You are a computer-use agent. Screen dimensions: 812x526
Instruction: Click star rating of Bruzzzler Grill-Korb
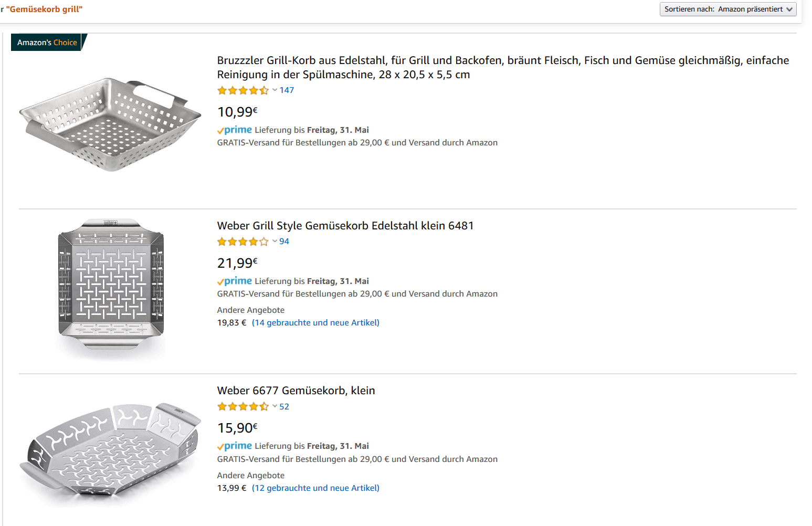click(243, 90)
